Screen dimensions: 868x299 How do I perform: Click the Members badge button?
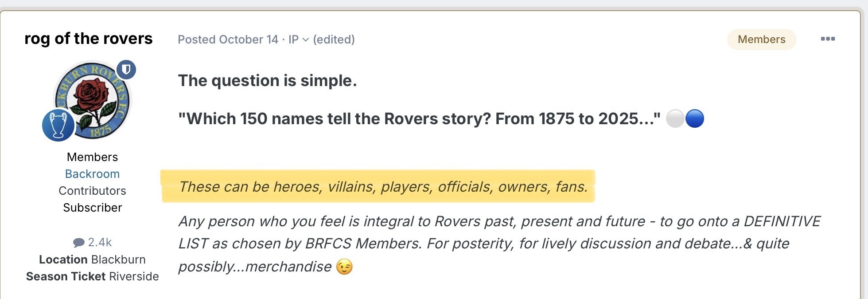coord(761,39)
